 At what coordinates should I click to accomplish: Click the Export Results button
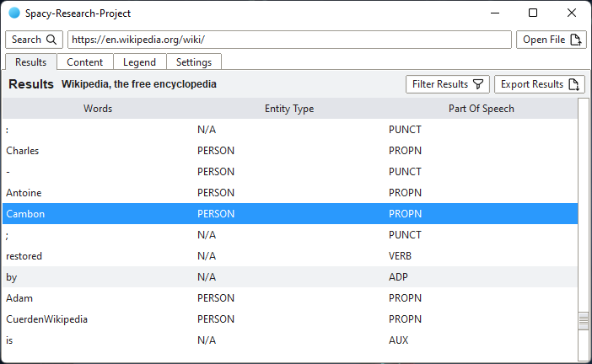click(x=539, y=84)
